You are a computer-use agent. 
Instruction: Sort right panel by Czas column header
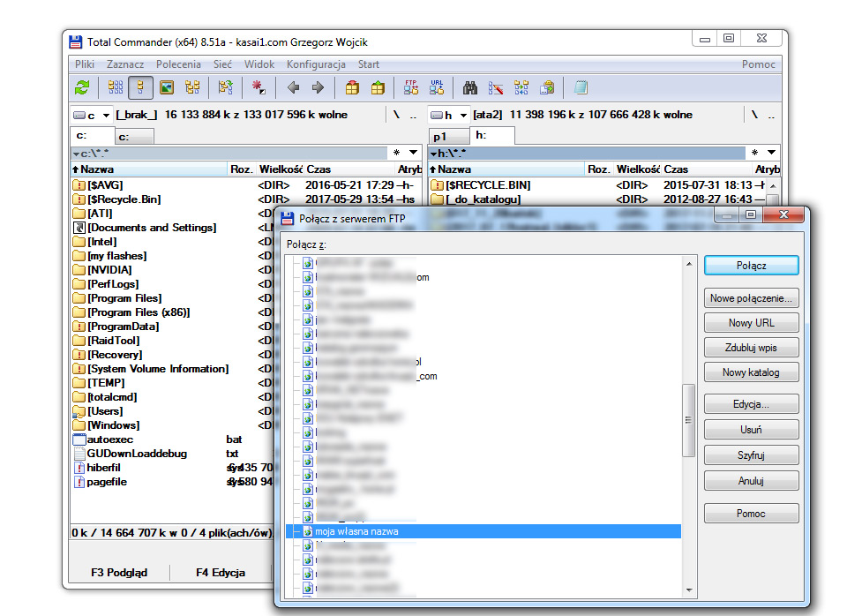[707, 169]
